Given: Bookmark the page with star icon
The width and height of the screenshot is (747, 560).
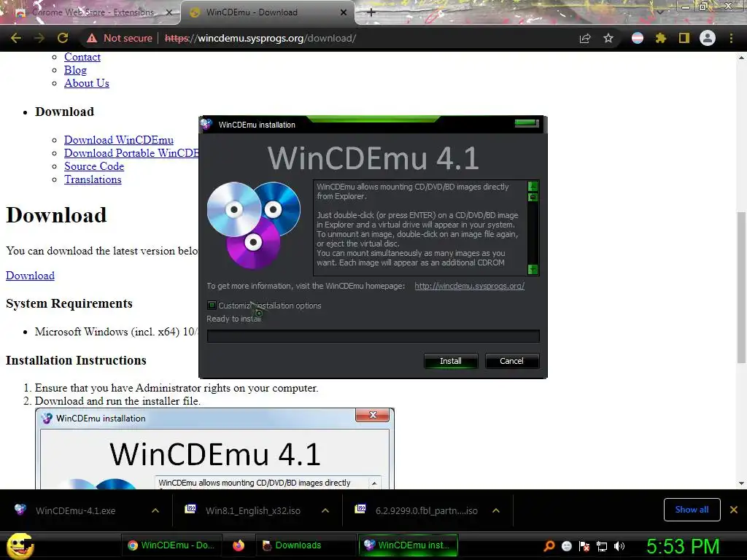Looking at the screenshot, I should [608, 38].
